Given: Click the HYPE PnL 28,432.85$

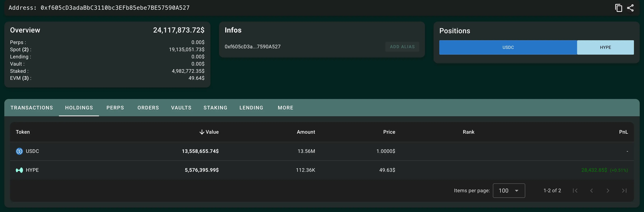Looking at the screenshot, I should pos(594,170).
